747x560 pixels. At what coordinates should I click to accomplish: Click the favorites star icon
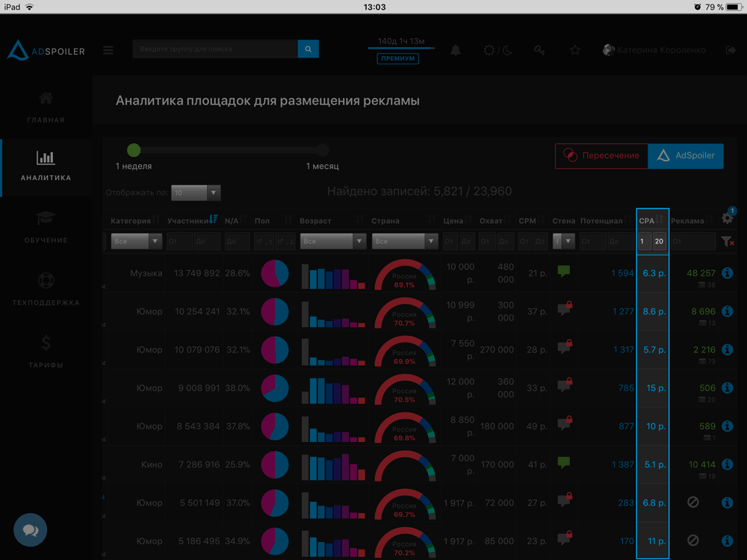point(575,50)
